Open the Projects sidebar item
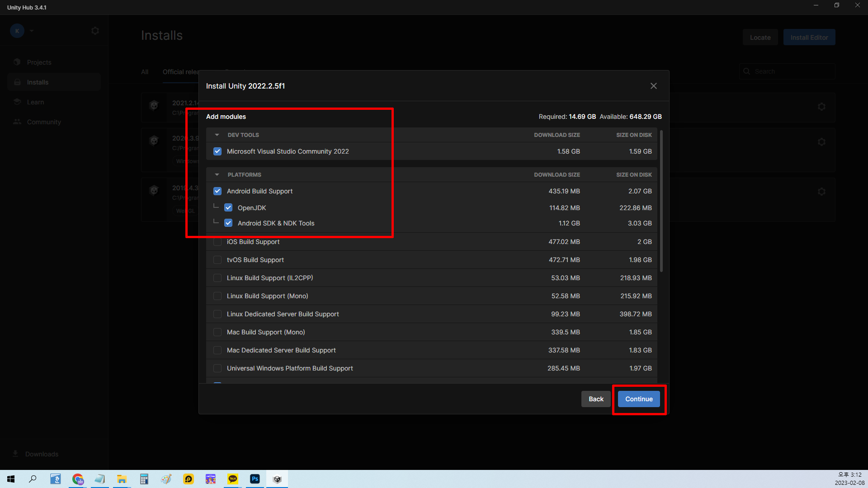Viewport: 868px width, 488px height. point(54,62)
